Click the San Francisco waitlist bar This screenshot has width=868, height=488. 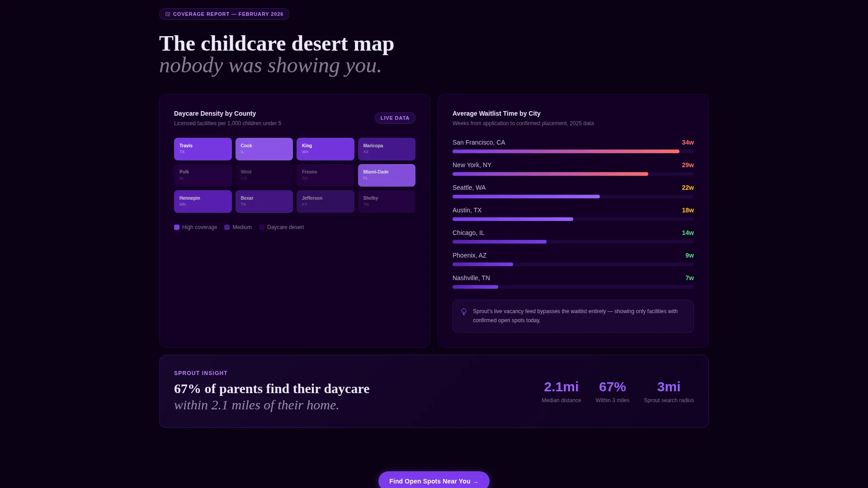click(x=573, y=151)
